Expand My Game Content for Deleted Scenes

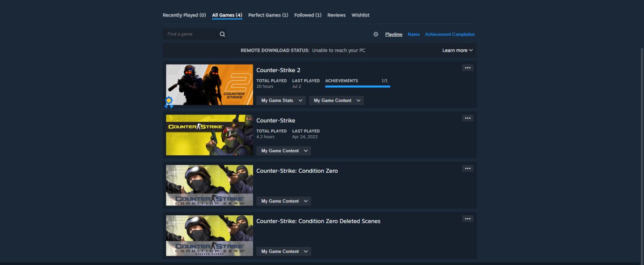284,252
